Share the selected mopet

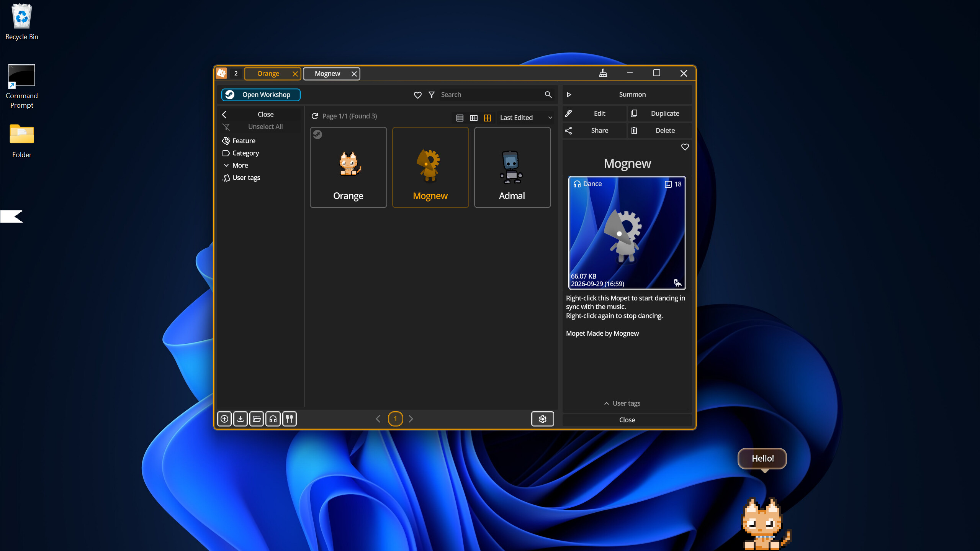tap(594, 131)
